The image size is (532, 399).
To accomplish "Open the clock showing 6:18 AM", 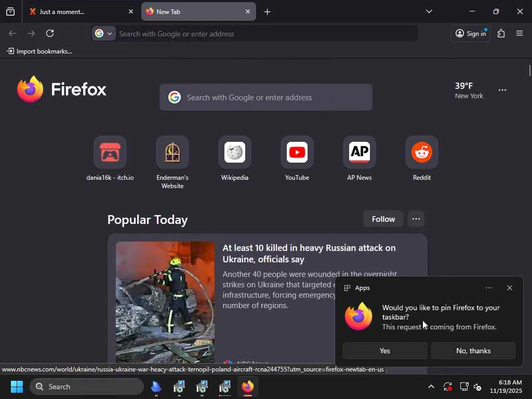I will pyautogui.click(x=506, y=387).
